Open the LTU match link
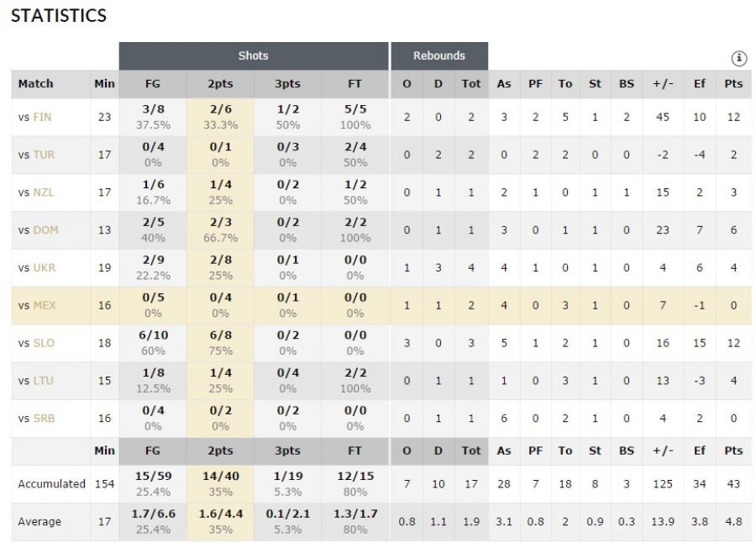This screenshot has height=543, width=756. 43,381
